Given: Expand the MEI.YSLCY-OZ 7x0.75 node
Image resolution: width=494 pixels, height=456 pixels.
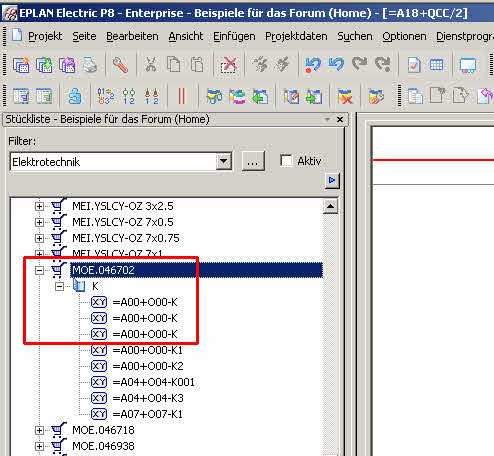Looking at the screenshot, I should pyautogui.click(x=39, y=238).
